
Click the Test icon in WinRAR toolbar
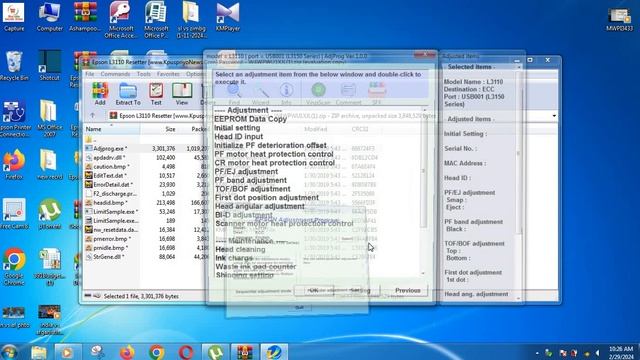coord(156,94)
